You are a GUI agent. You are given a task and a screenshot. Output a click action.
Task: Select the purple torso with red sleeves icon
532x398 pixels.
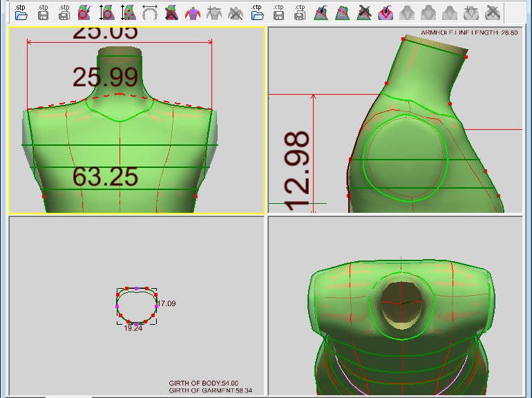tap(193, 13)
